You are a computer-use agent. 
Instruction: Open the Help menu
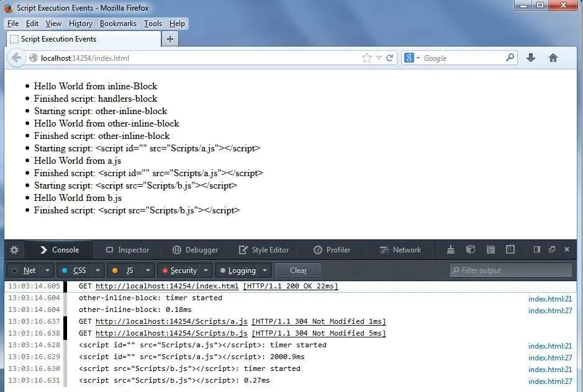point(177,24)
